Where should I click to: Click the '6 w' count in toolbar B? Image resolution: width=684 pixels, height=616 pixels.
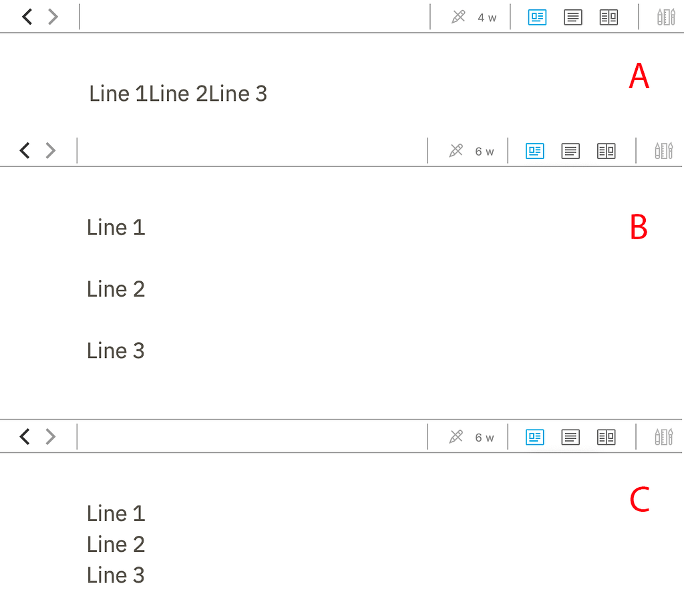point(484,151)
